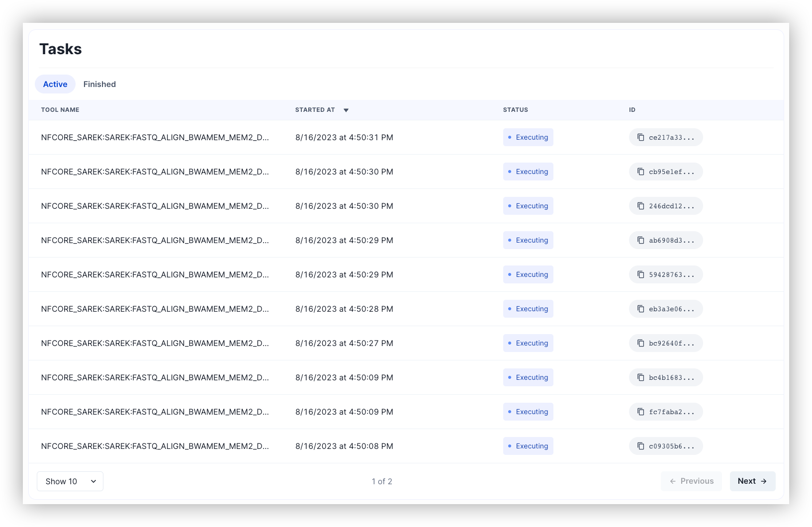Go to the Next page
This screenshot has height=527, width=812.
point(752,481)
